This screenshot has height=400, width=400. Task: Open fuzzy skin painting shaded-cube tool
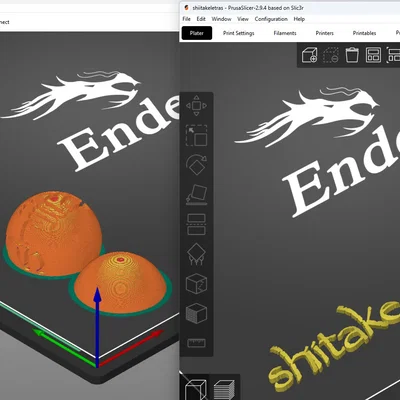point(196,313)
